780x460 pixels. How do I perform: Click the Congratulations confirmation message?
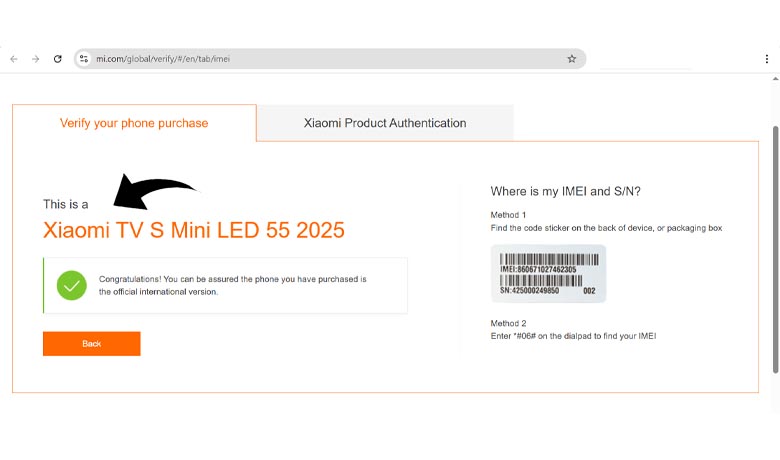[233, 285]
